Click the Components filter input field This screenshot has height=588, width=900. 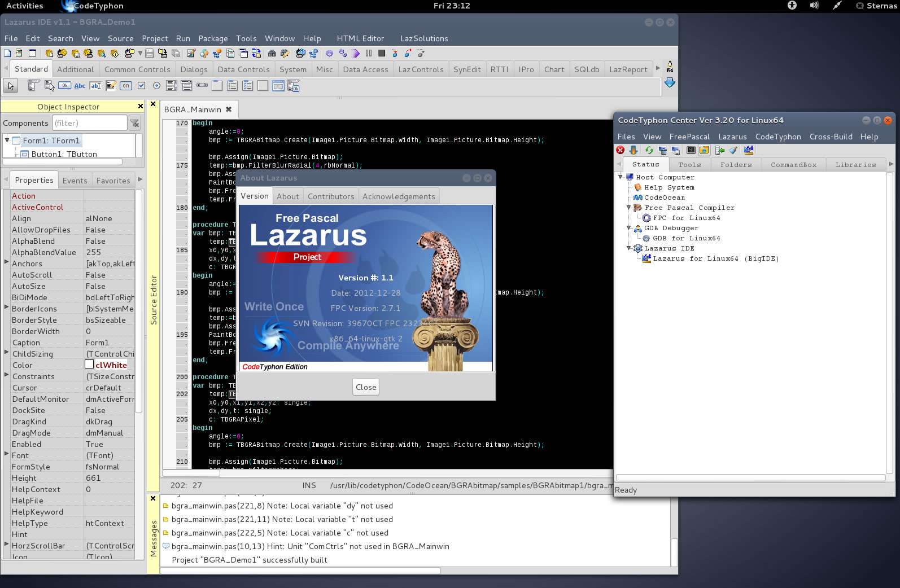click(x=90, y=123)
